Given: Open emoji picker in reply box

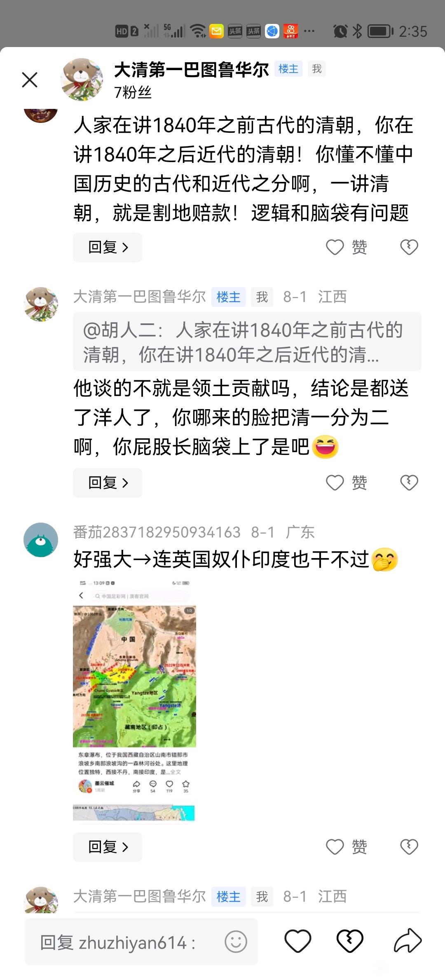Looking at the screenshot, I should click(x=236, y=942).
